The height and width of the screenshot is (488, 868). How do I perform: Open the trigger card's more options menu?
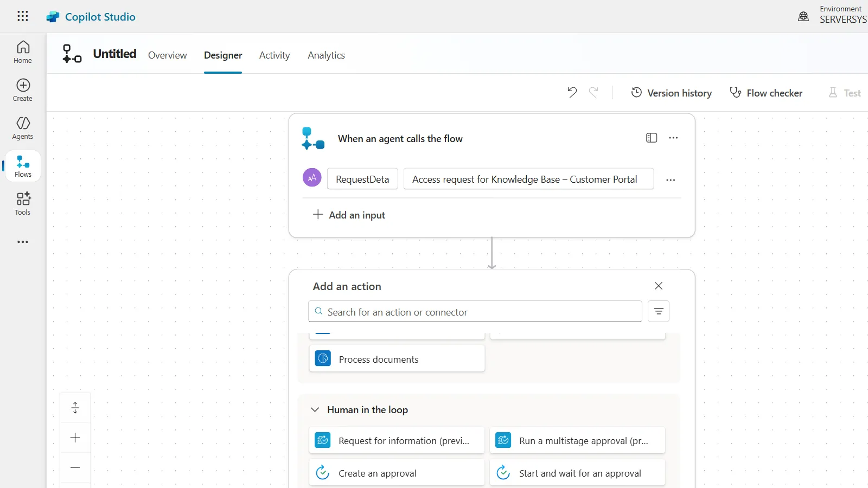pos(673,138)
